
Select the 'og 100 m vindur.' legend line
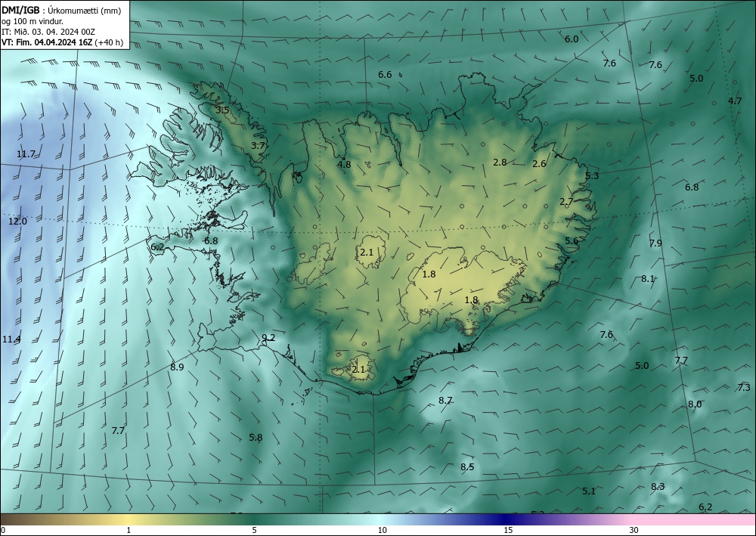tap(32, 21)
